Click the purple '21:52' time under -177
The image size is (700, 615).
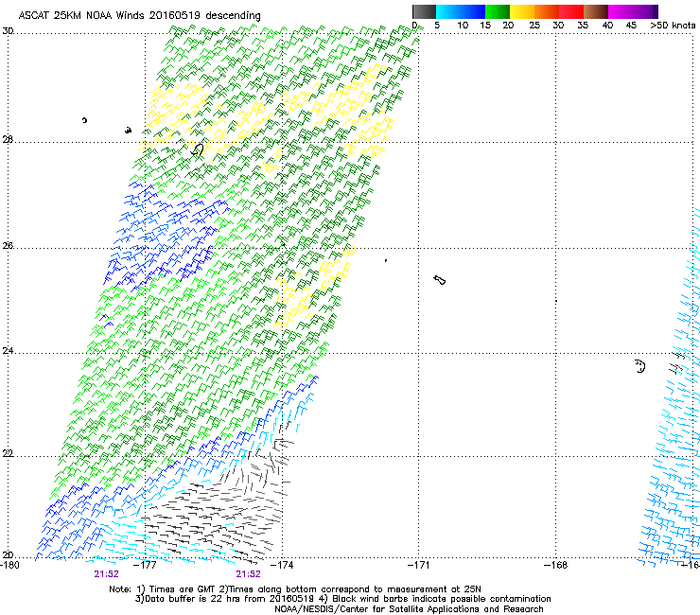pos(106,574)
